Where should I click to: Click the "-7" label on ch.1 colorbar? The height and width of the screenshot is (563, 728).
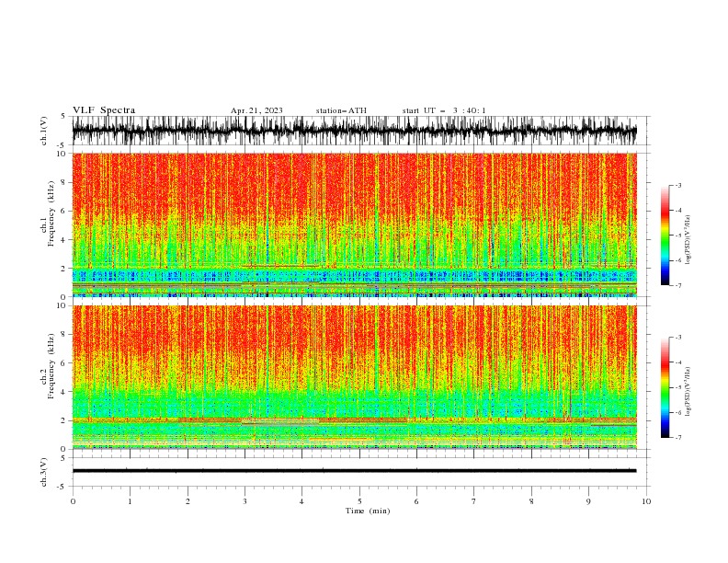pyautogui.click(x=677, y=285)
